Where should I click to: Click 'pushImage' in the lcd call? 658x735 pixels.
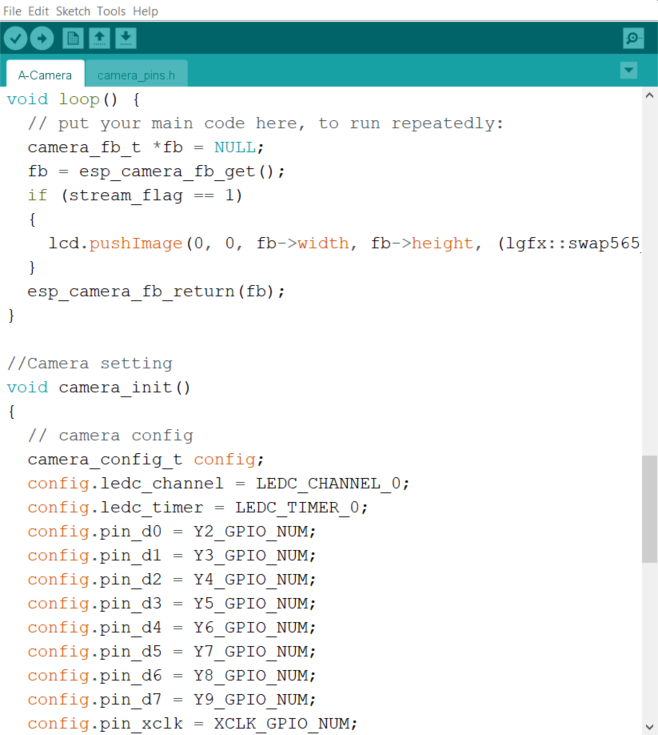coord(135,243)
